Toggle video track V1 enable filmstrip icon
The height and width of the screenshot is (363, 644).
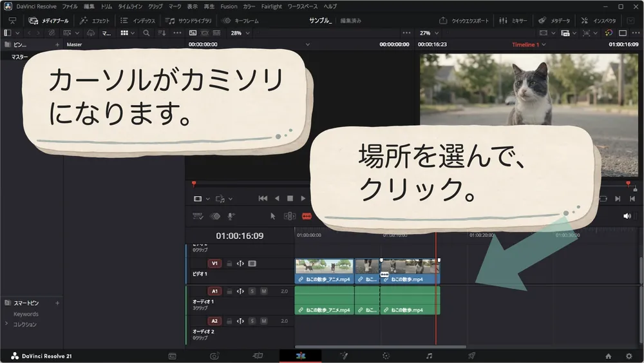[252, 264]
